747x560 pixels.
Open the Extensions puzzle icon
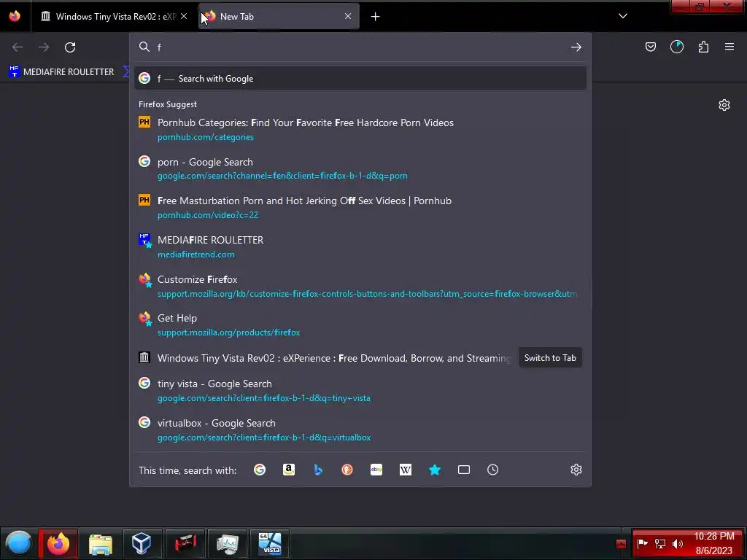(703, 47)
